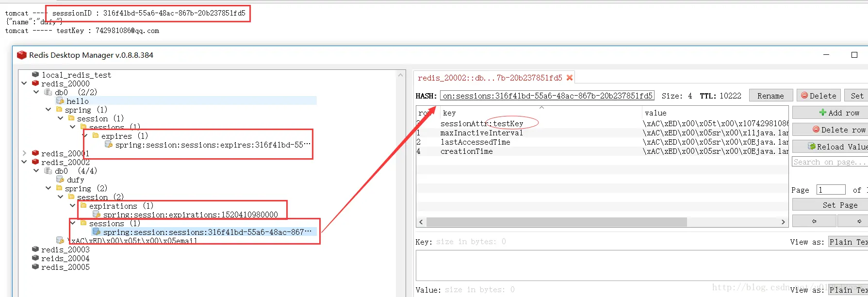Click the redis_20002 server icon

[x=35, y=162]
